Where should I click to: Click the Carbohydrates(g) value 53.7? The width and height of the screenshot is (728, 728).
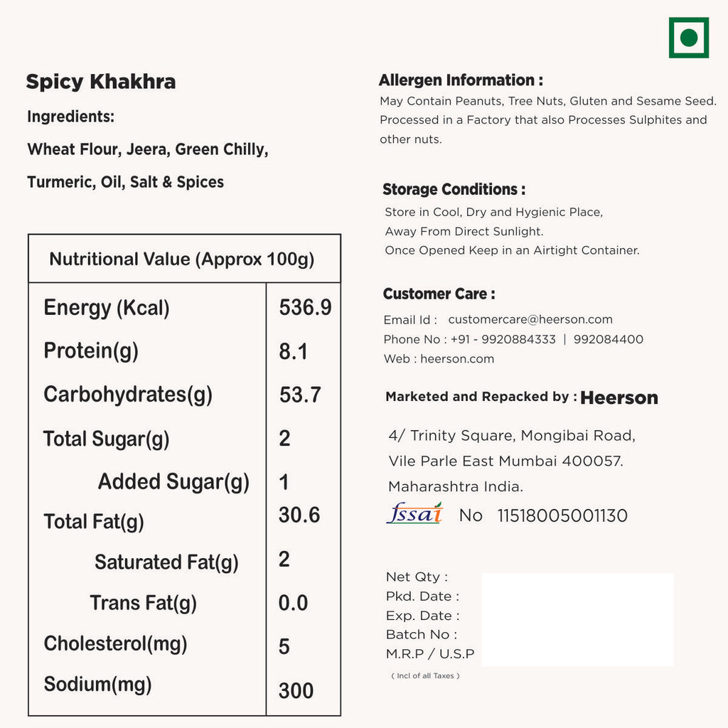300,395
